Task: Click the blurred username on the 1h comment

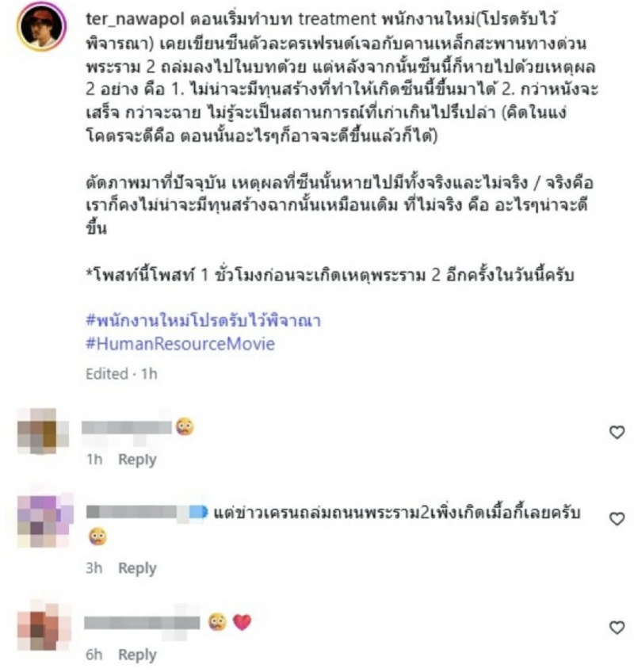Action: point(127,428)
